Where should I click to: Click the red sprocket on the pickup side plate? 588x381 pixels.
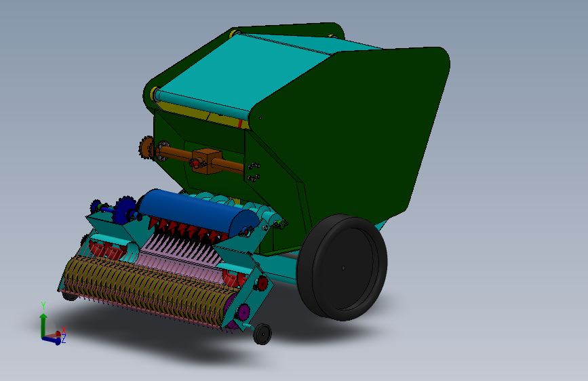pos(262,283)
